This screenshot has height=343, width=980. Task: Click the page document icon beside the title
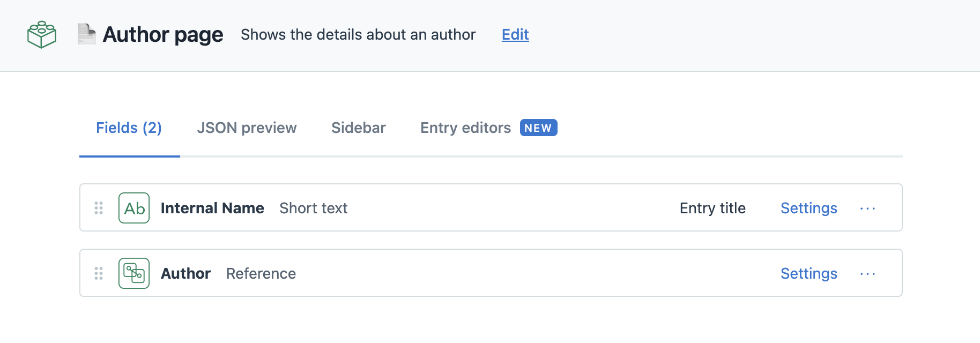click(86, 34)
